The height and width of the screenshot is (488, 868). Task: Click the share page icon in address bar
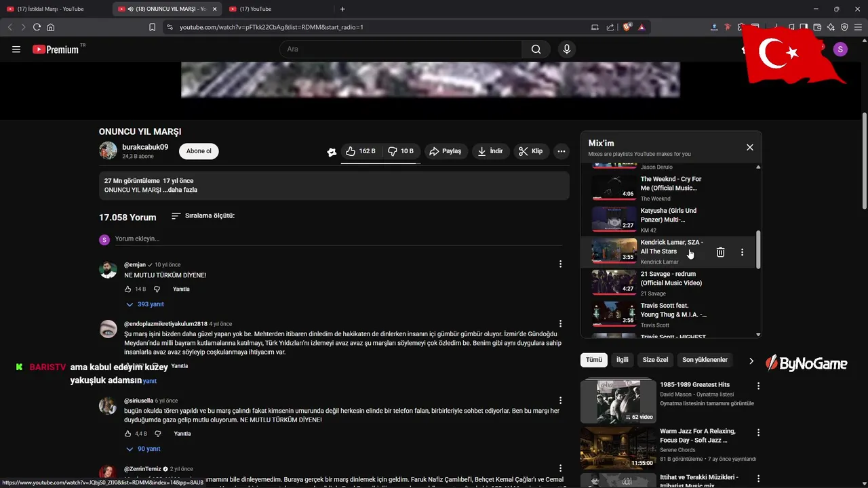coord(610,27)
